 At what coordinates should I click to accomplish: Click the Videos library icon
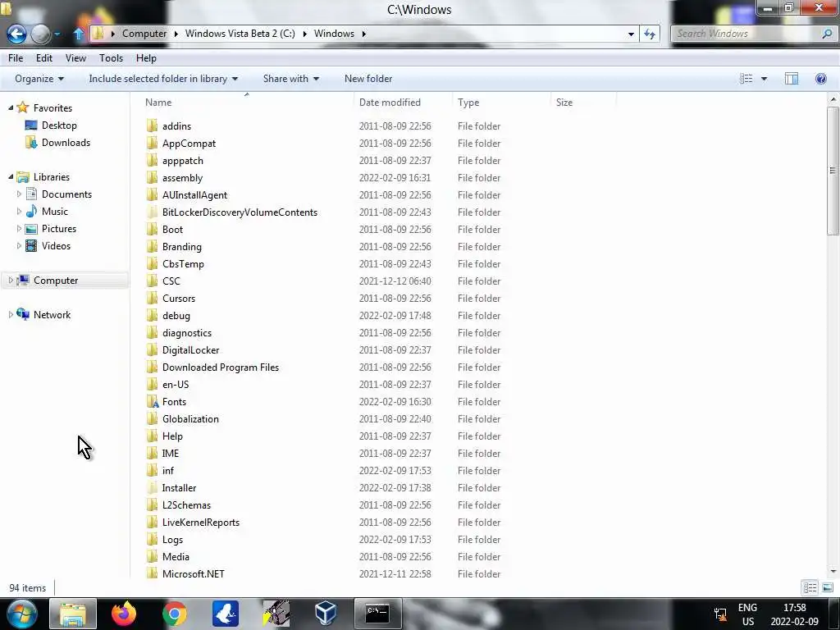[x=32, y=246]
